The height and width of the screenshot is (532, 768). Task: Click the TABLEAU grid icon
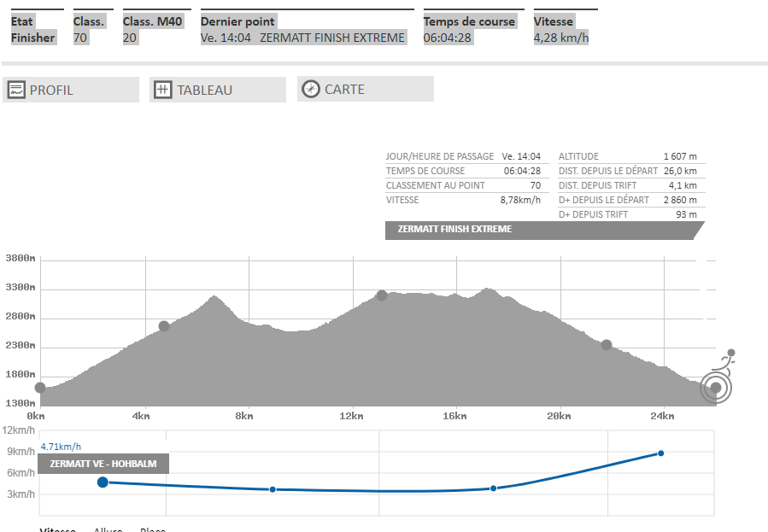[163, 90]
